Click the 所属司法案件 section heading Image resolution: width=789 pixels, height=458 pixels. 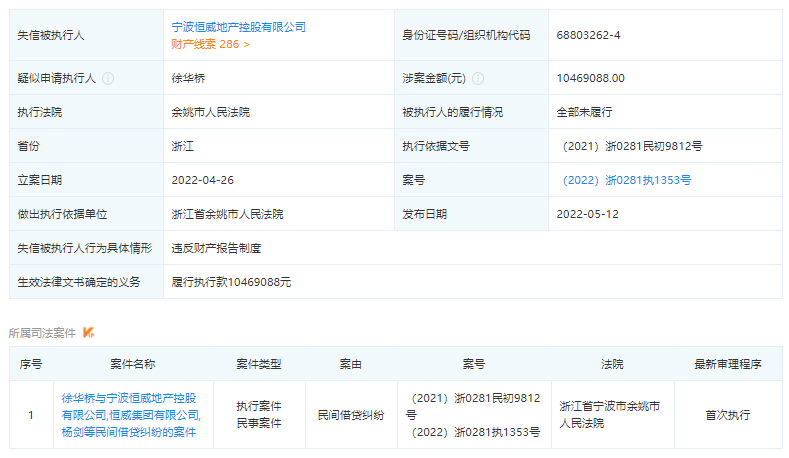pos(42,333)
